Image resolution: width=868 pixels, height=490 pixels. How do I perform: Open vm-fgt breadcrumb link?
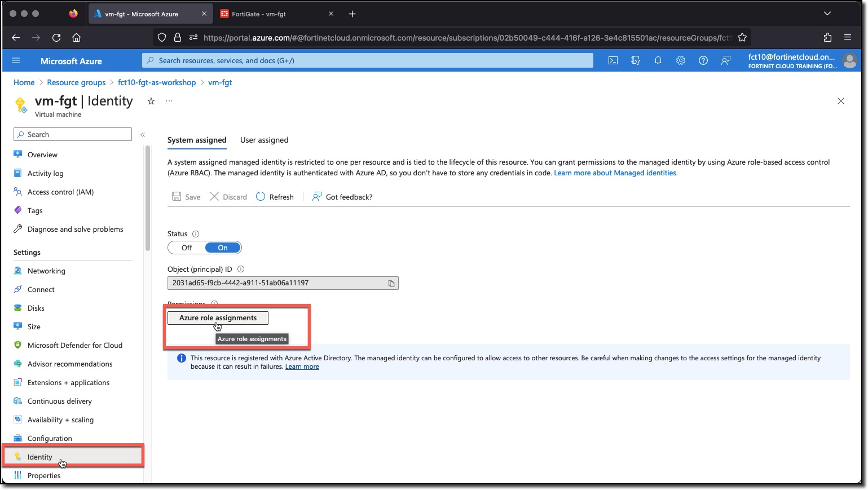click(220, 82)
